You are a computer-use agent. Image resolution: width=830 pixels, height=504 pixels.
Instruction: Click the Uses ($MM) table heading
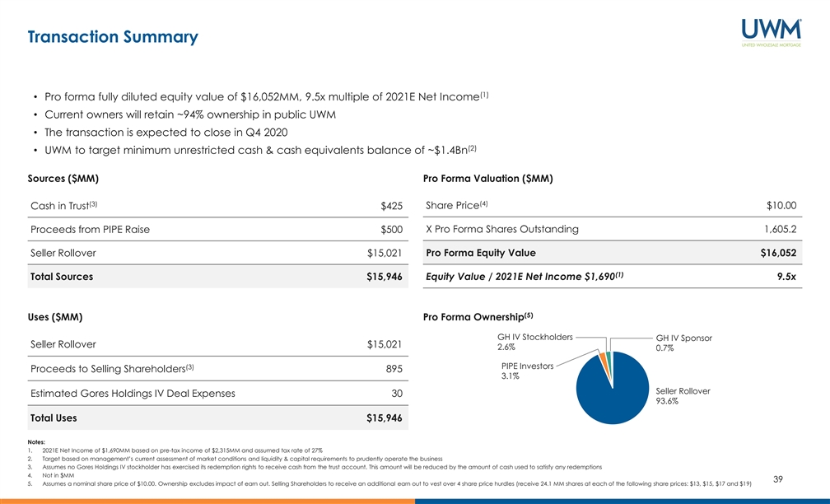tap(56, 317)
